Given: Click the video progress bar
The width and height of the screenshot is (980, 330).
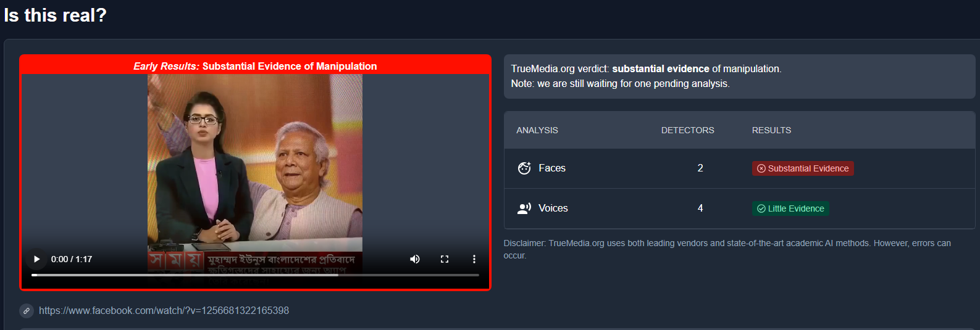Looking at the screenshot, I should [x=255, y=275].
